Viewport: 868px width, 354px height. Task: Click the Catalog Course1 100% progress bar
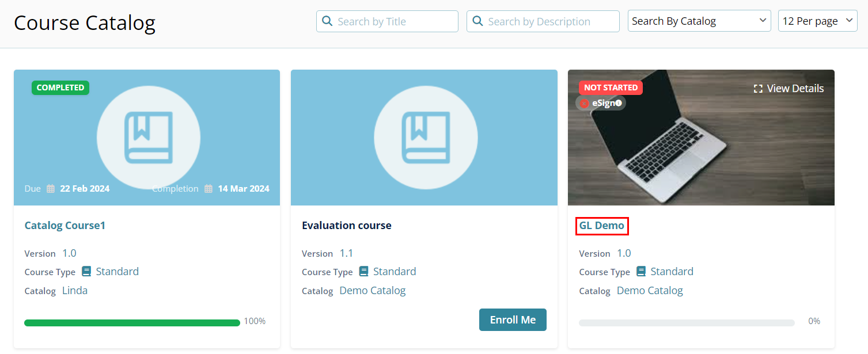(x=132, y=323)
